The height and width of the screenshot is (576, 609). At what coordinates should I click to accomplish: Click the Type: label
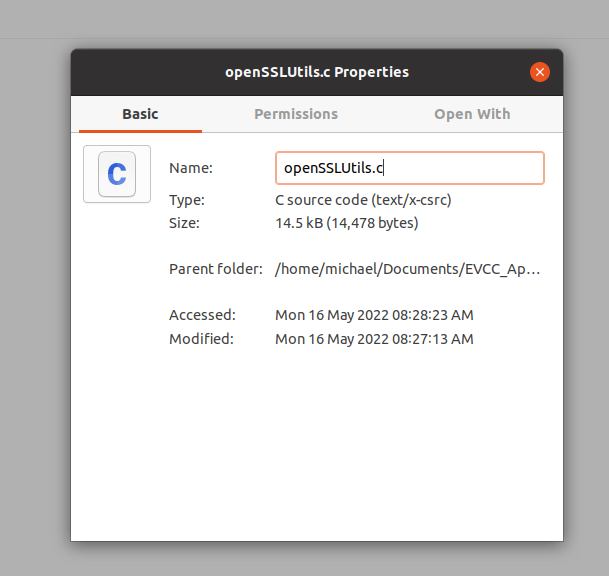pos(187,200)
